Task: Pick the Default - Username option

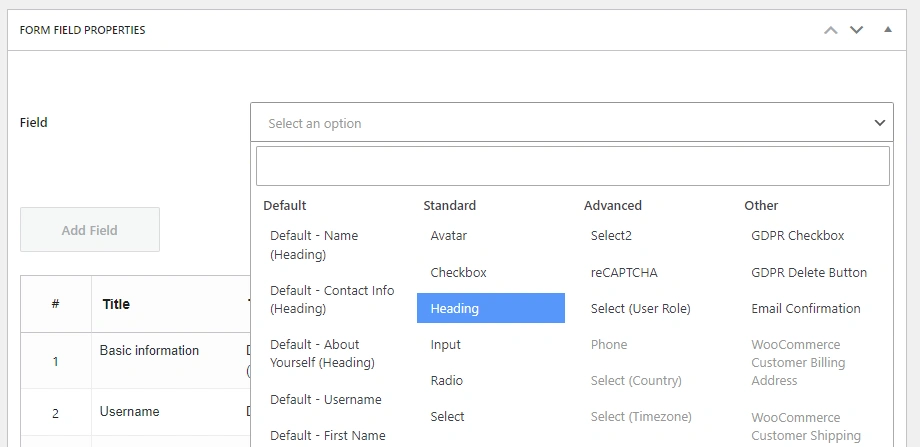Action: (326, 399)
